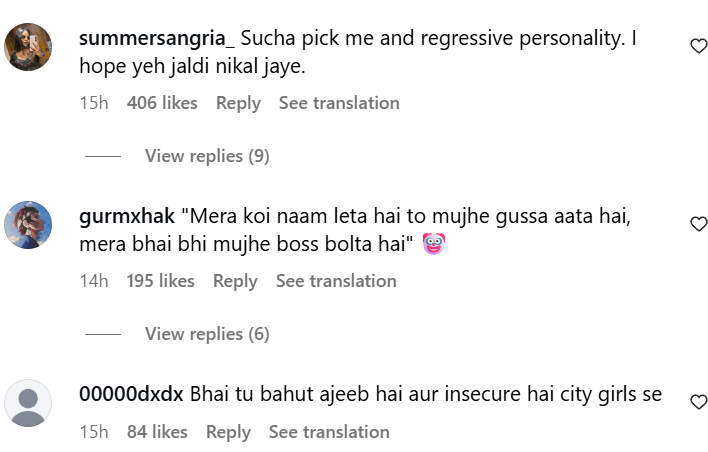The width and height of the screenshot is (708, 452).
Task: Expand View replies (6) thread
Action: 207,334
